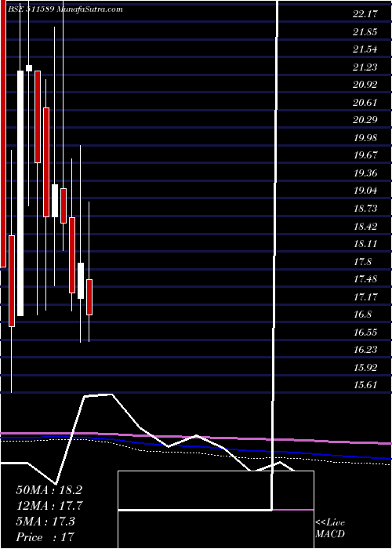Click the 17.48 price axis label
392x549 pixels.
[365, 279]
